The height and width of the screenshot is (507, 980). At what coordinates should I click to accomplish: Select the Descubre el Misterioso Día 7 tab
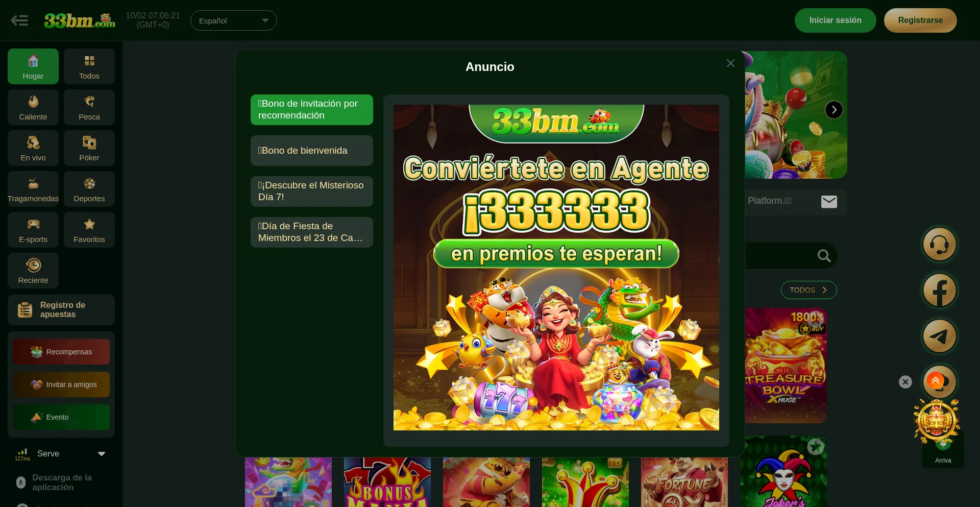(x=312, y=191)
